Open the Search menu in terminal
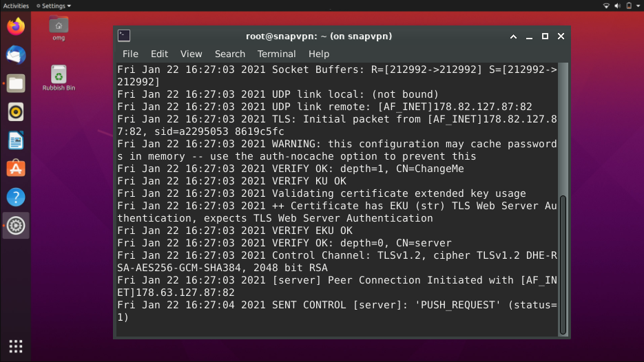This screenshot has height=362, width=644. tap(229, 54)
